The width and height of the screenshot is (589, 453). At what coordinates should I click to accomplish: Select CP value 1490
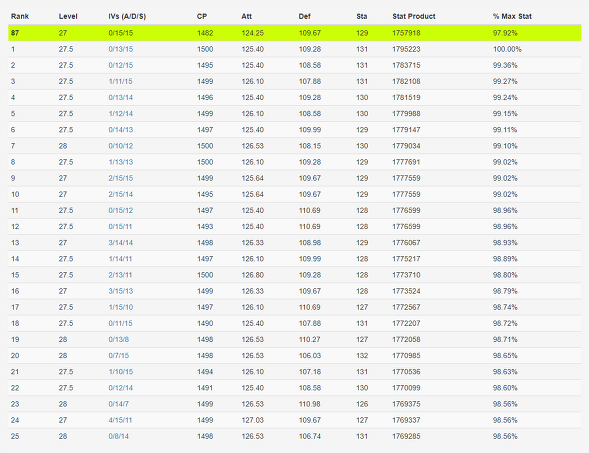click(205, 324)
